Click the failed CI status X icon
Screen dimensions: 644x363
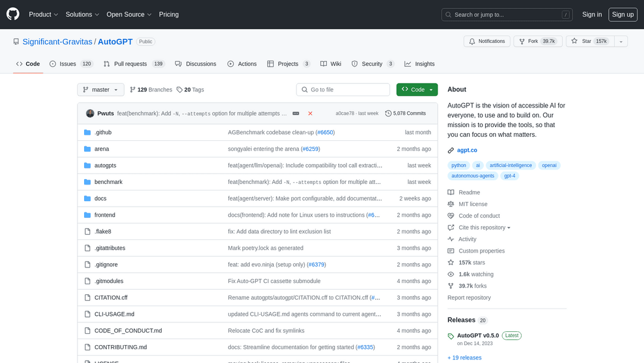tap(310, 113)
